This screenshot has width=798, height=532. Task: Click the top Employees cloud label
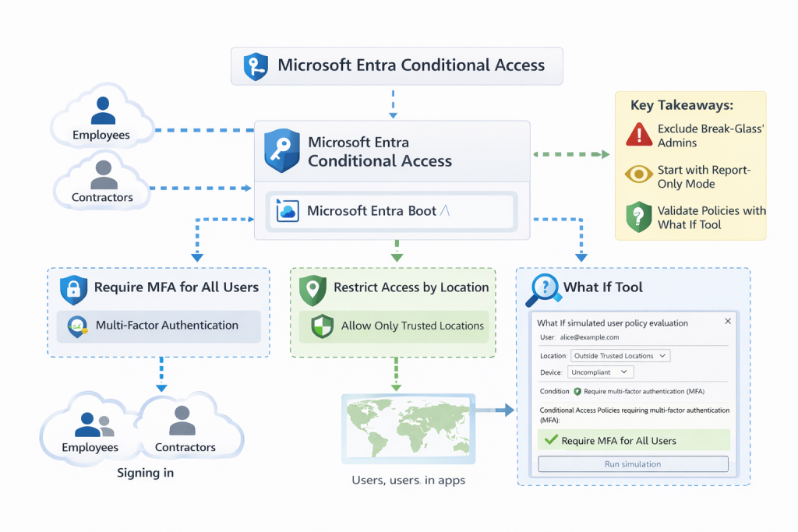[x=101, y=135]
